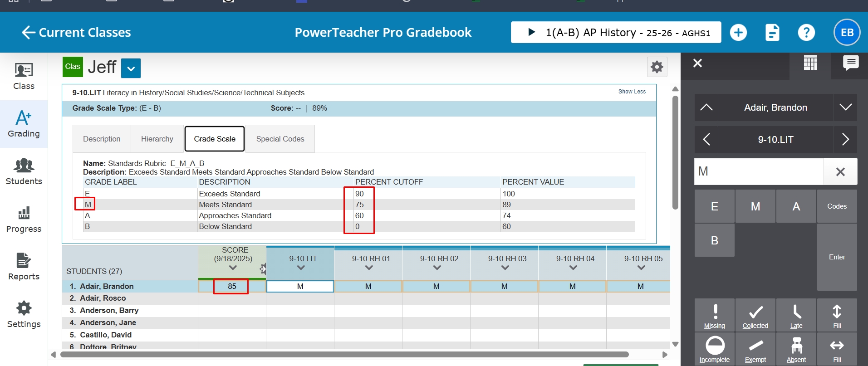Screen dimensions: 868x366
Task: Open the help question mark icon
Action: [806, 33]
